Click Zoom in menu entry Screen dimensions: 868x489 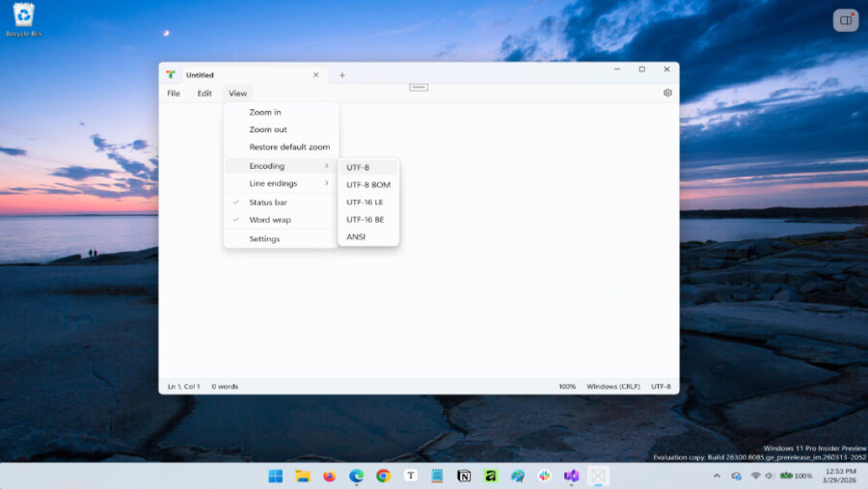coord(265,113)
